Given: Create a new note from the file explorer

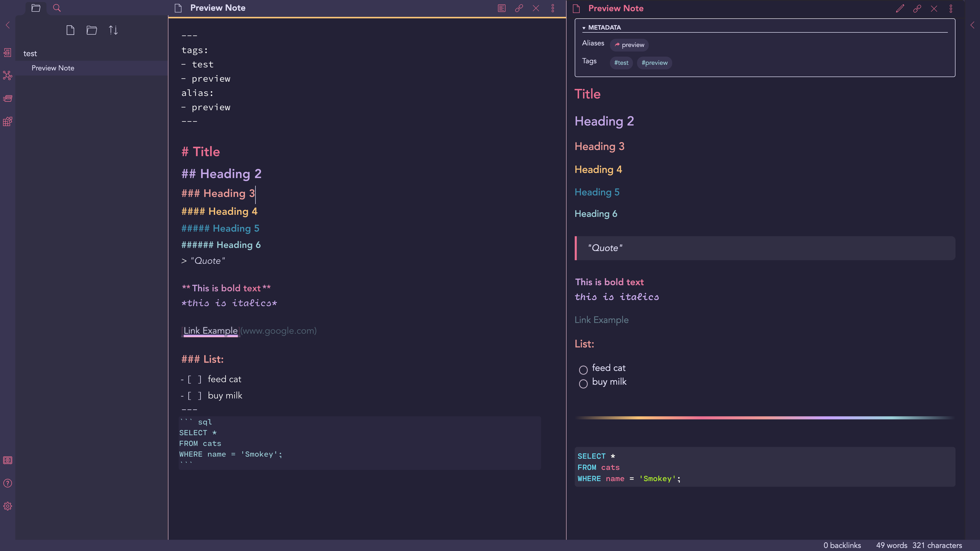Looking at the screenshot, I should [x=70, y=30].
